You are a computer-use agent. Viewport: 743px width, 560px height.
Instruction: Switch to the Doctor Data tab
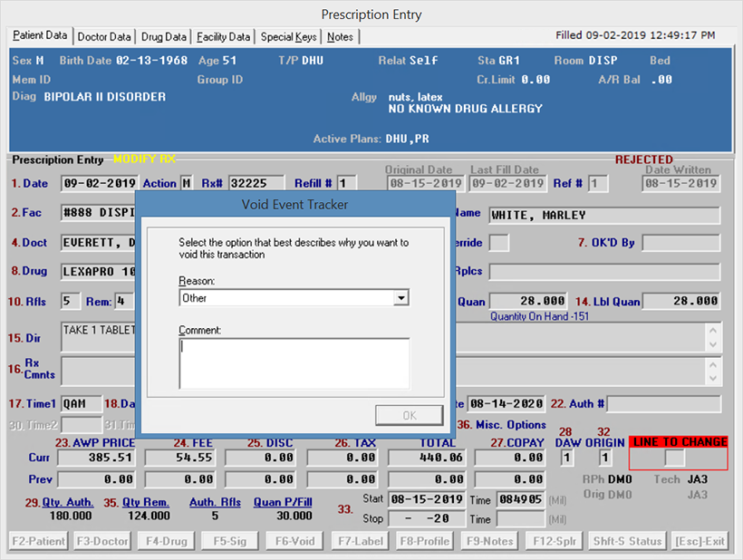coord(104,37)
